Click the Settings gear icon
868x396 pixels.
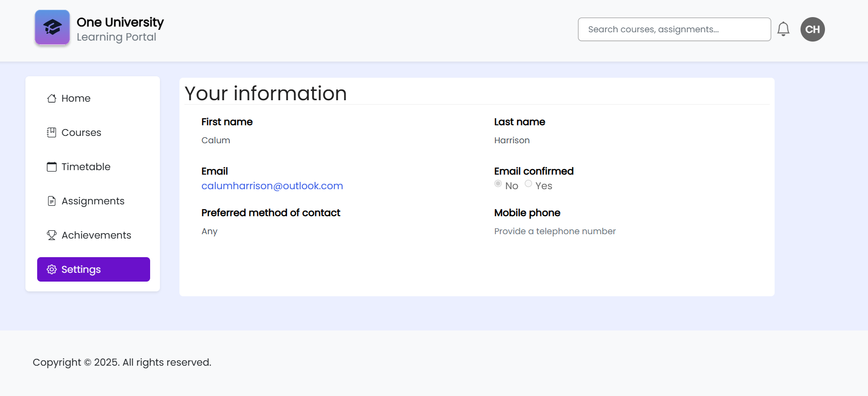pos(51,269)
